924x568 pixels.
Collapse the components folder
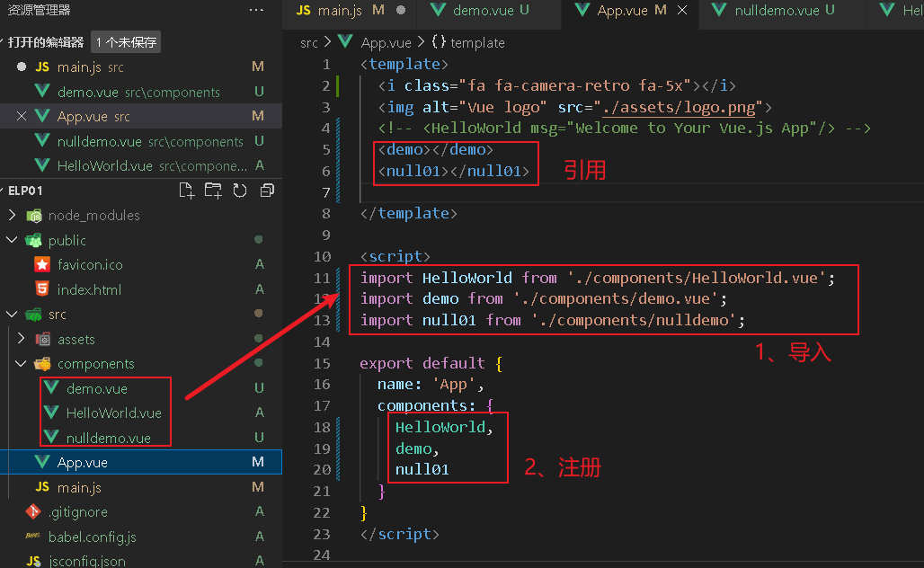tap(21, 364)
